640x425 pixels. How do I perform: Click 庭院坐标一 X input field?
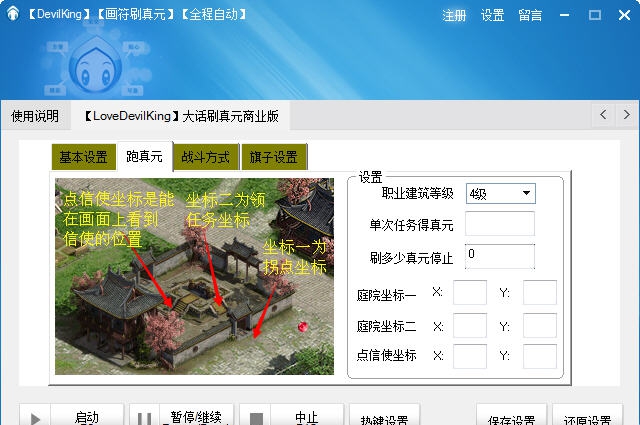point(470,292)
